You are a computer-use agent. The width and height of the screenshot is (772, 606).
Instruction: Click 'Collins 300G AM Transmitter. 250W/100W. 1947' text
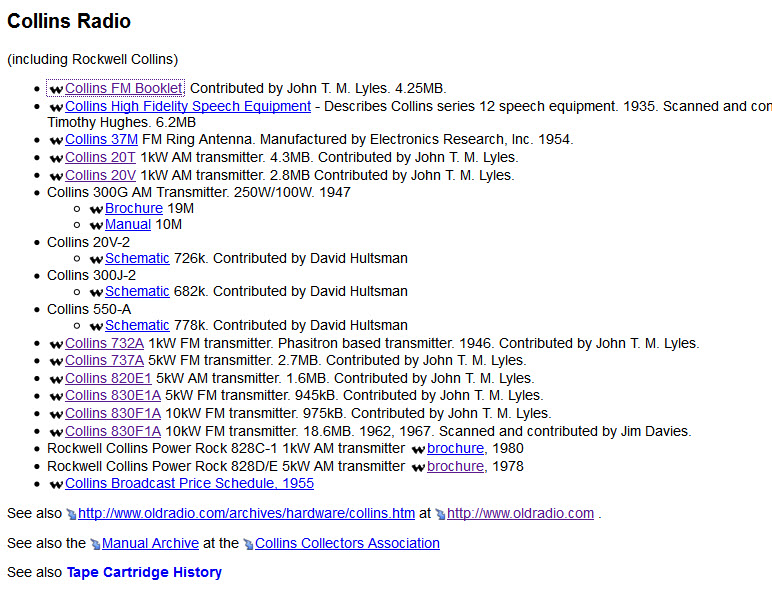(198, 192)
